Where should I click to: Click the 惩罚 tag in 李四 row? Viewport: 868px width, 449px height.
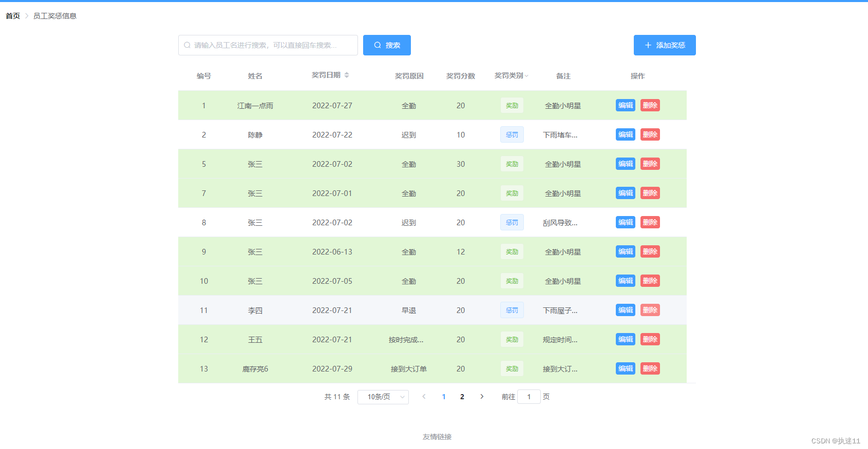[512, 310]
